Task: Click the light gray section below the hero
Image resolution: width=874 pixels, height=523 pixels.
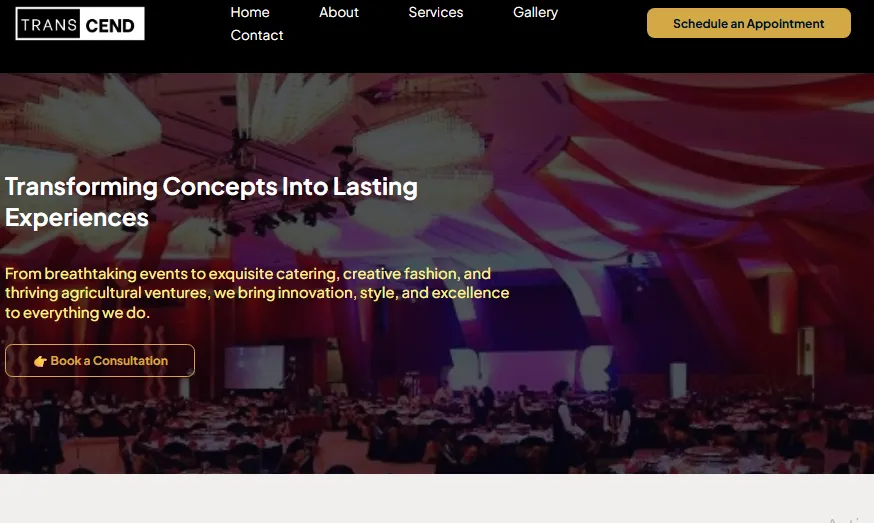Action: (437, 498)
